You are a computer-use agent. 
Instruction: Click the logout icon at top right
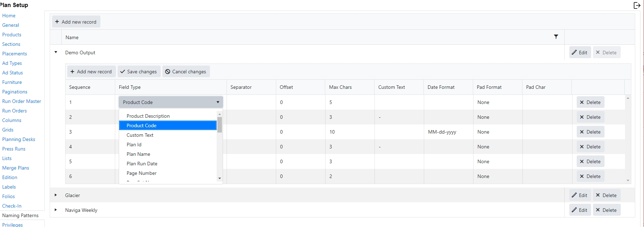pos(637,5)
